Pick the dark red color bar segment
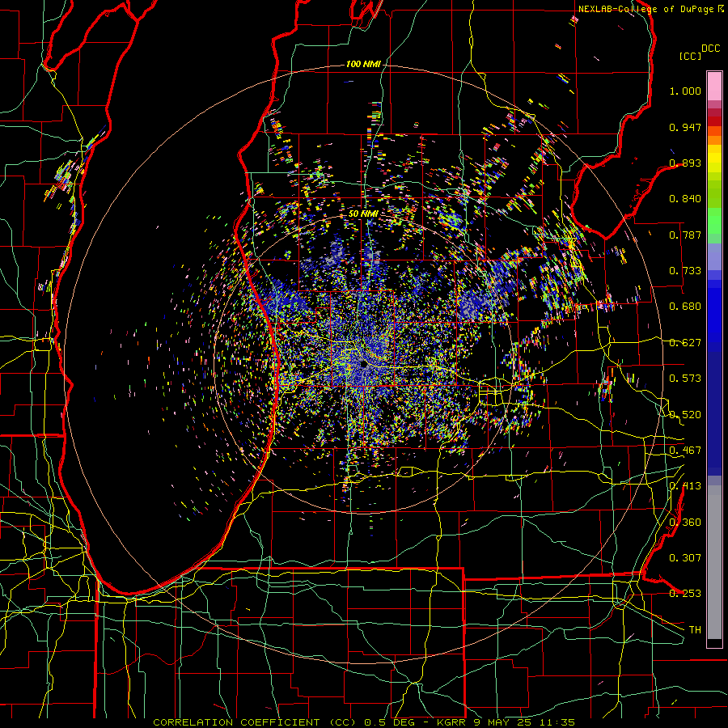728x728 pixels. (x=714, y=112)
